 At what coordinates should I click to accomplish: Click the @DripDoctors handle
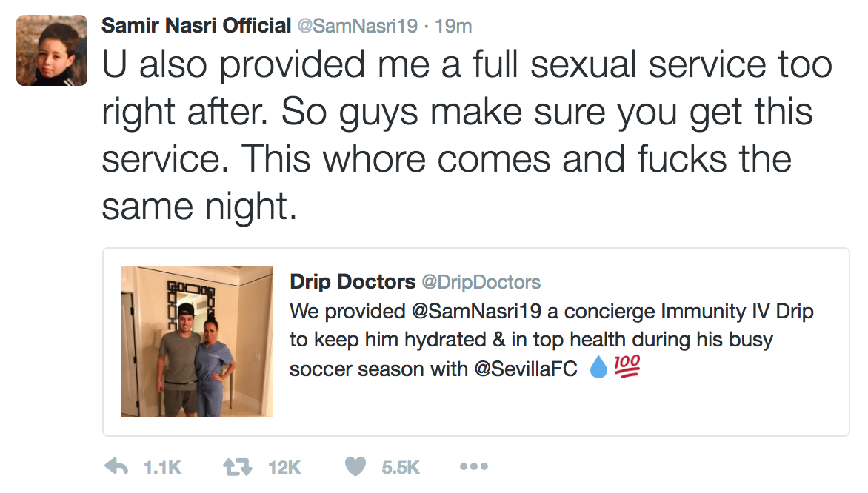(481, 282)
